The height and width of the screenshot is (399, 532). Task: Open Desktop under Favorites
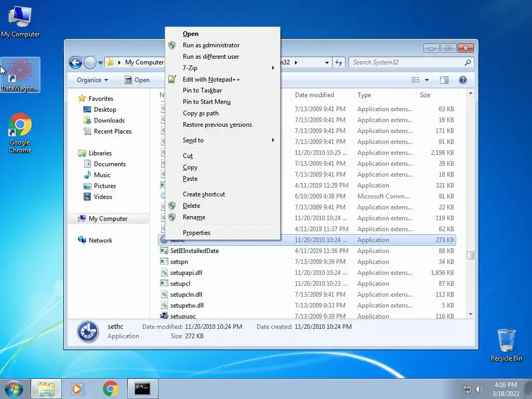[x=105, y=110]
